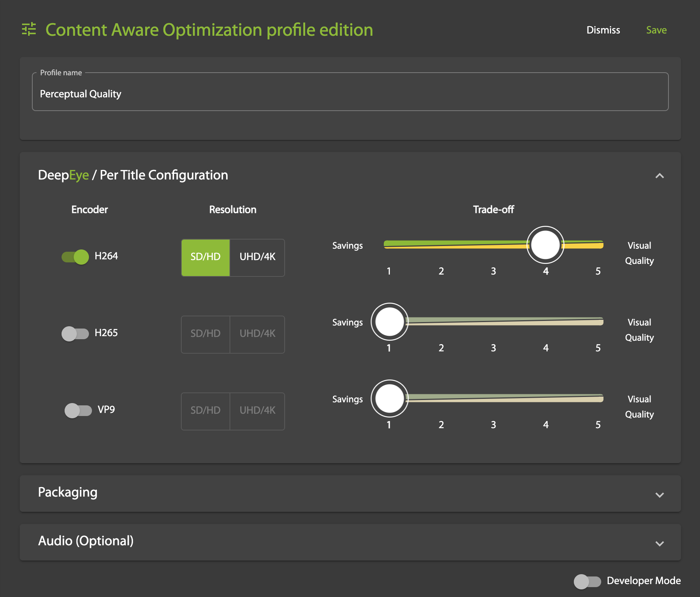700x597 pixels.
Task: Expand the Packaging section
Action: [659, 495]
